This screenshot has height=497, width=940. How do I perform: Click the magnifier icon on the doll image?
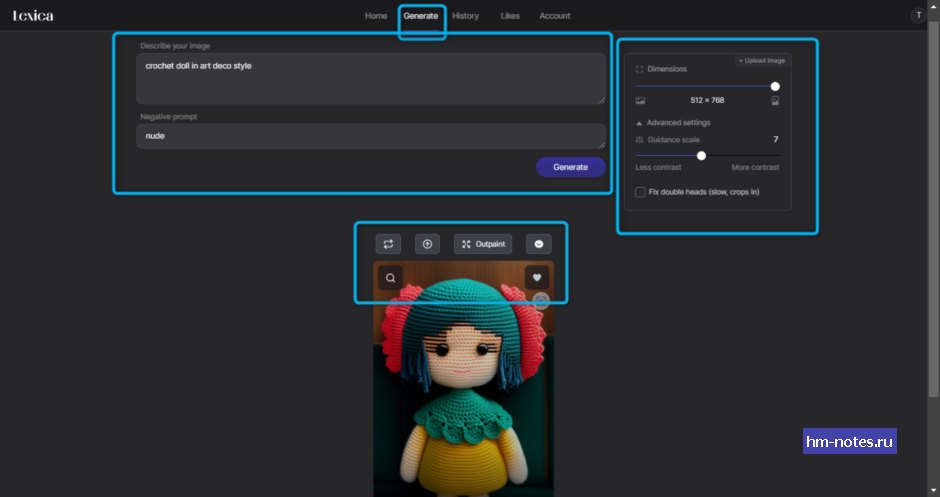[390, 278]
